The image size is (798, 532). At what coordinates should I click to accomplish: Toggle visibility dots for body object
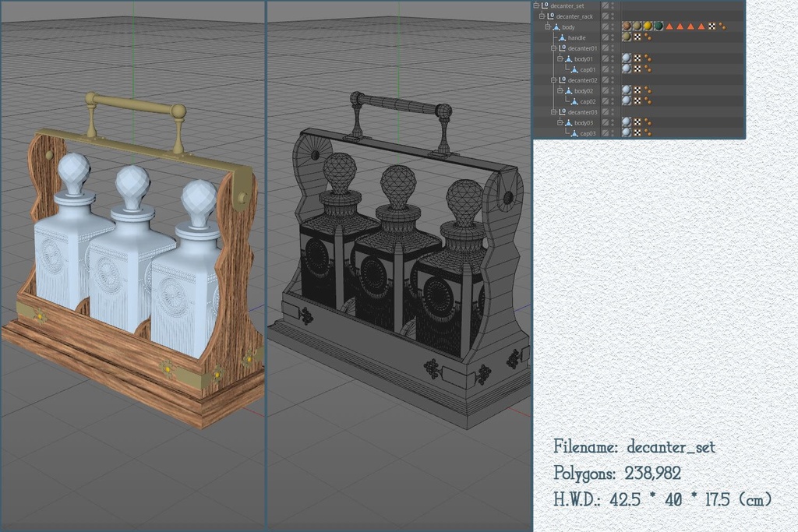coord(613,26)
